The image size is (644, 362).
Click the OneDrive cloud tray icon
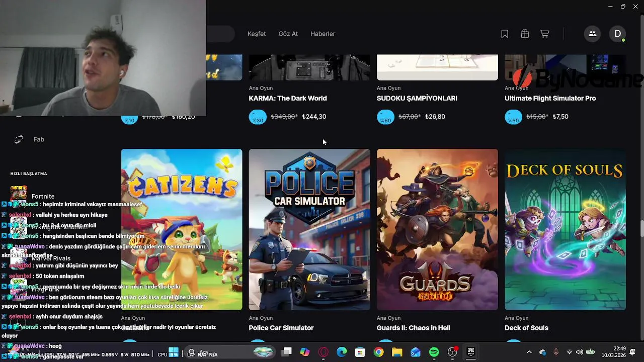(542, 352)
